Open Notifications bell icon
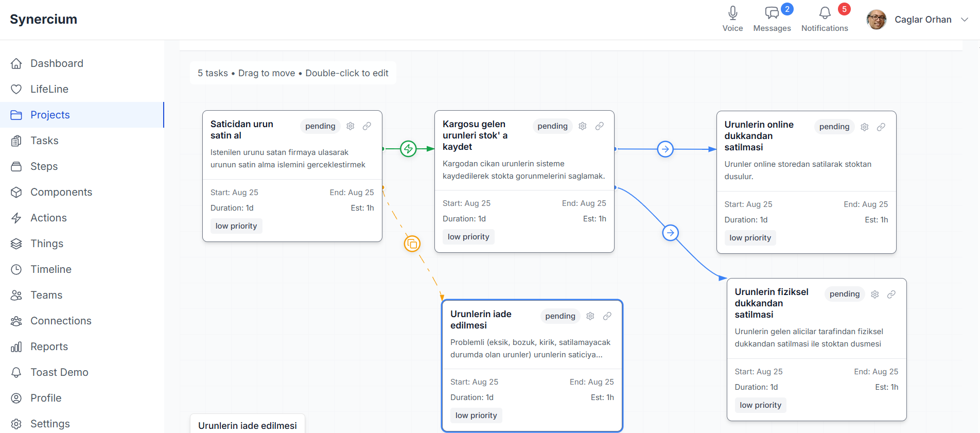The width and height of the screenshot is (980, 433). pos(825,13)
